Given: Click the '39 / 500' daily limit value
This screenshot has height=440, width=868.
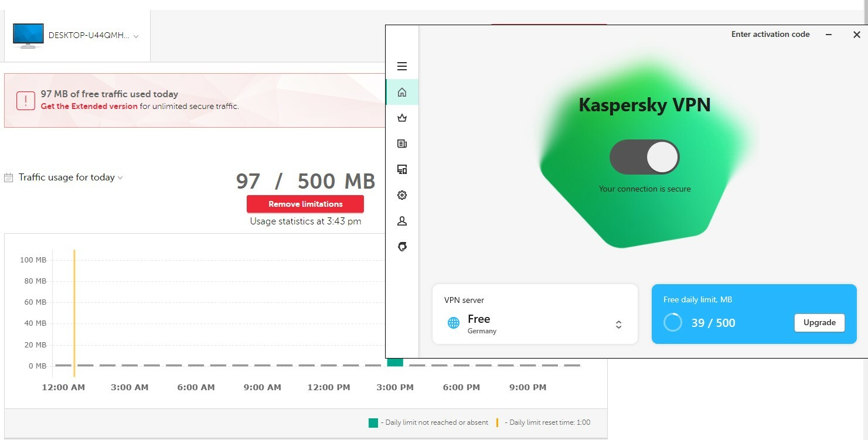Looking at the screenshot, I should (713, 323).
